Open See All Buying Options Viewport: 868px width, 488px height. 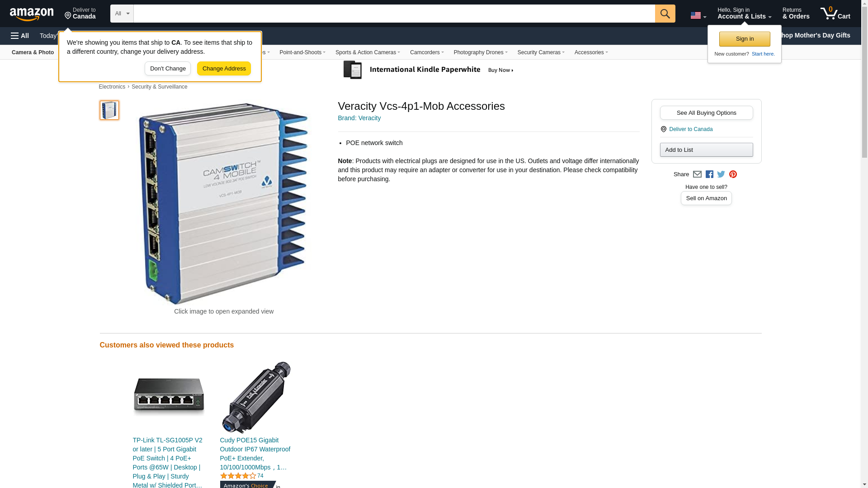tap(706, 113)
